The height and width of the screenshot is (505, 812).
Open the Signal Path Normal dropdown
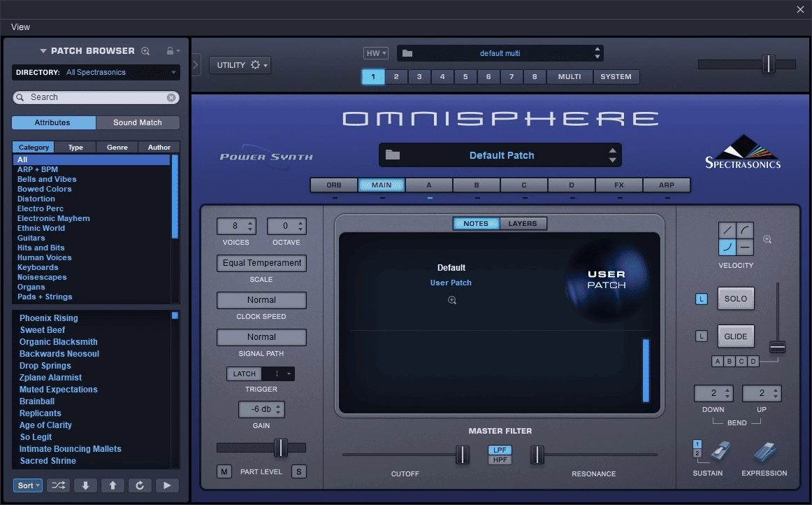click(x=261, y=337)
